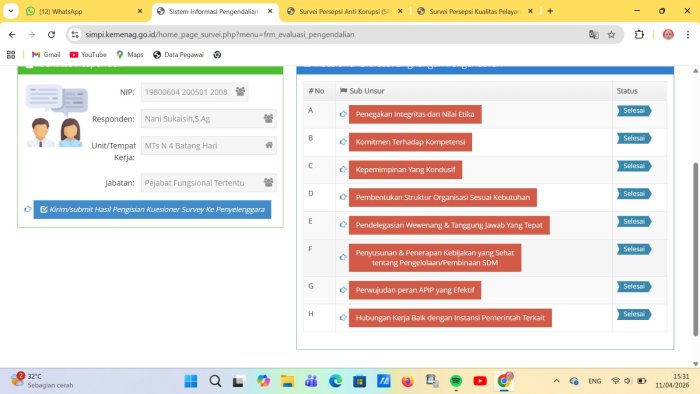The width and height of the screenshot is (700, 394).
Task: Open Hubungan Kerja Baik dengan Instansi Pemerintah
Action: [x=450, y=318]
